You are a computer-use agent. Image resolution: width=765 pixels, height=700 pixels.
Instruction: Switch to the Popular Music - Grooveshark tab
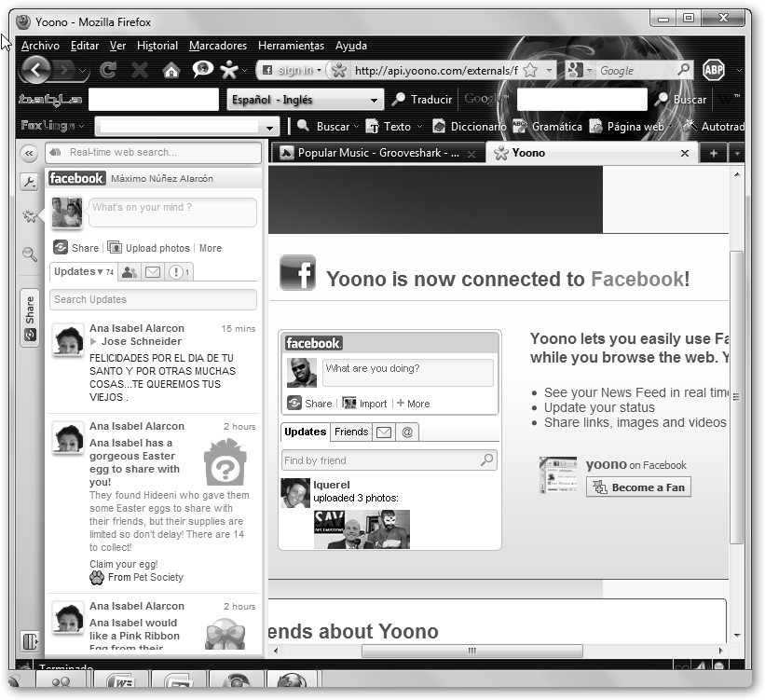click(x=377, y=153)
